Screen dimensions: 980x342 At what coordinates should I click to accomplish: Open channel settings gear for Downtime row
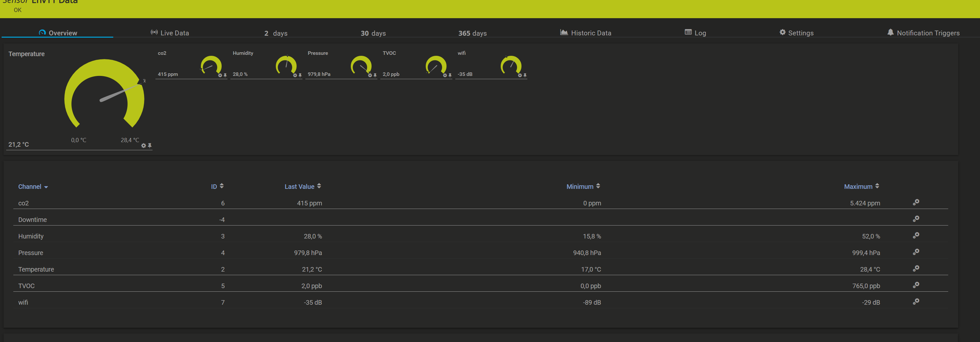tap(916, 219)
